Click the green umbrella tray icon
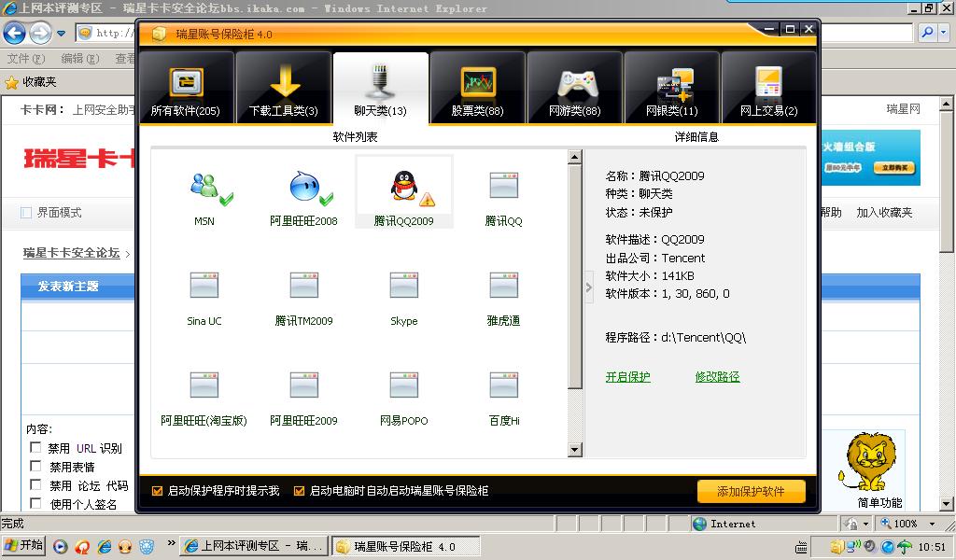 904,547
